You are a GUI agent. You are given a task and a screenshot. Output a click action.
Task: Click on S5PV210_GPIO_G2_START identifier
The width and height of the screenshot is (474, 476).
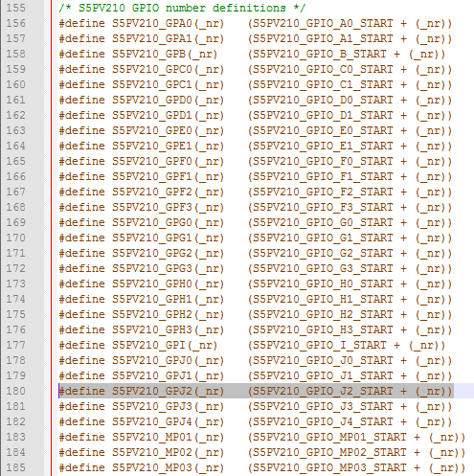[323, 253]
